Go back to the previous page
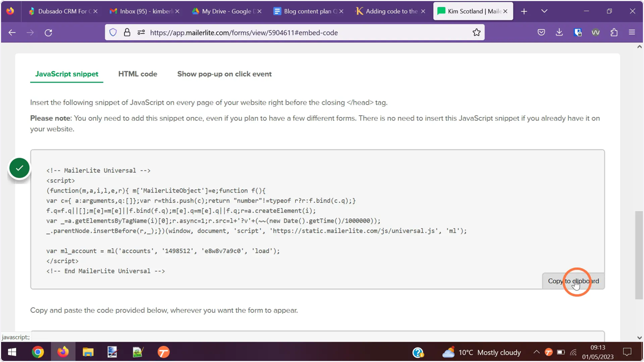Screen dimensions: 644x362 point(12,33)
